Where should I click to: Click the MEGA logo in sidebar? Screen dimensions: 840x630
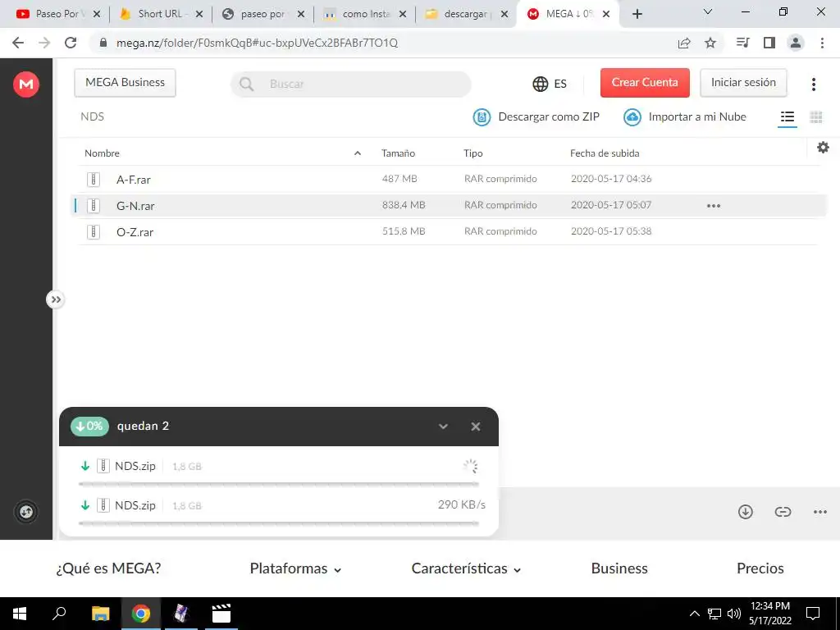pyautogui.click(x=26, y=84)
